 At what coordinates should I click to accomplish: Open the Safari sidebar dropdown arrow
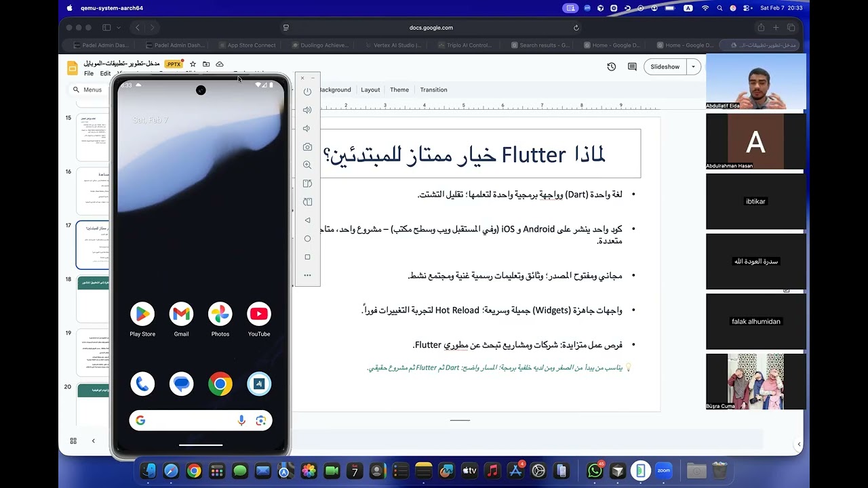point(119,28)
